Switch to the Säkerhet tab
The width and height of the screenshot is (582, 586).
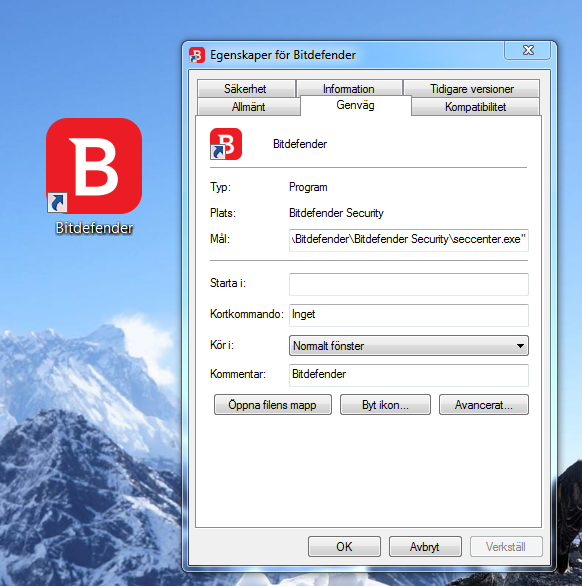click(246, 89)
